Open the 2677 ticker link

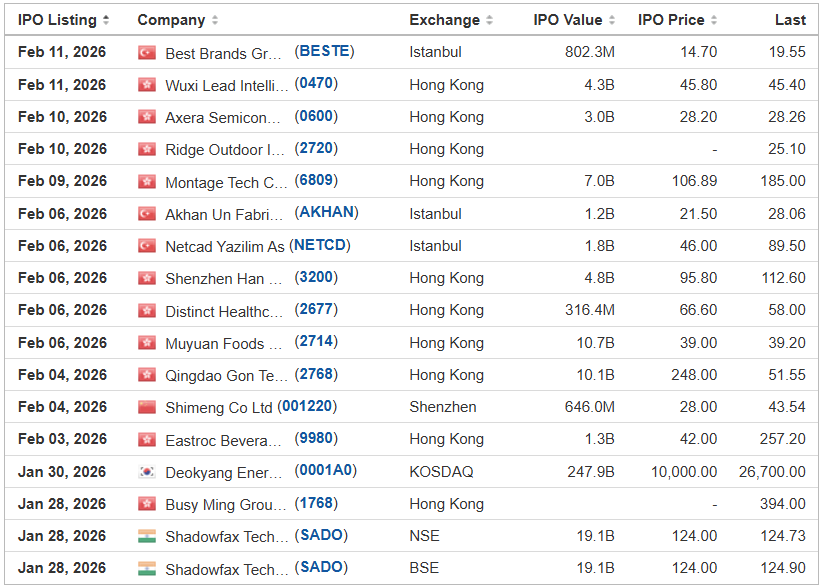[316, 309]
